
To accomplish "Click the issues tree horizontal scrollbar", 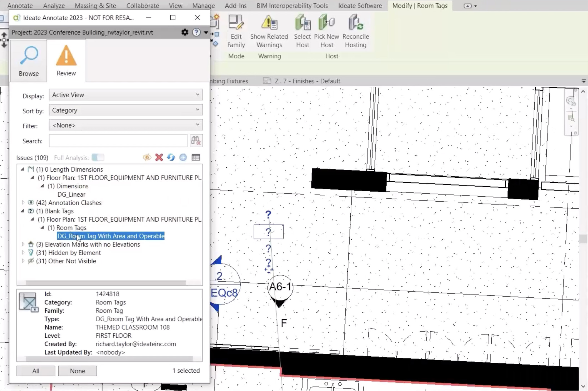I will (106, 283).
